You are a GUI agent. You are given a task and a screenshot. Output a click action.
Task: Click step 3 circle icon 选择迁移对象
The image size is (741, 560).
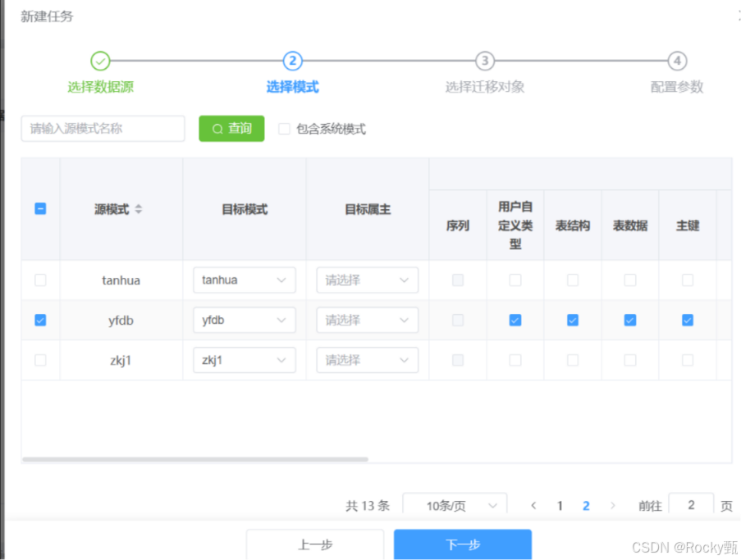(x=485, y=61)
